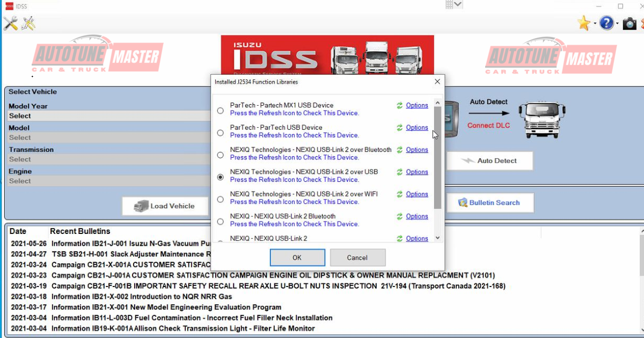Select NEXIQ USB-Link 2 over WIFI
The image size is (644, 338).
click(x=219, y=199)
